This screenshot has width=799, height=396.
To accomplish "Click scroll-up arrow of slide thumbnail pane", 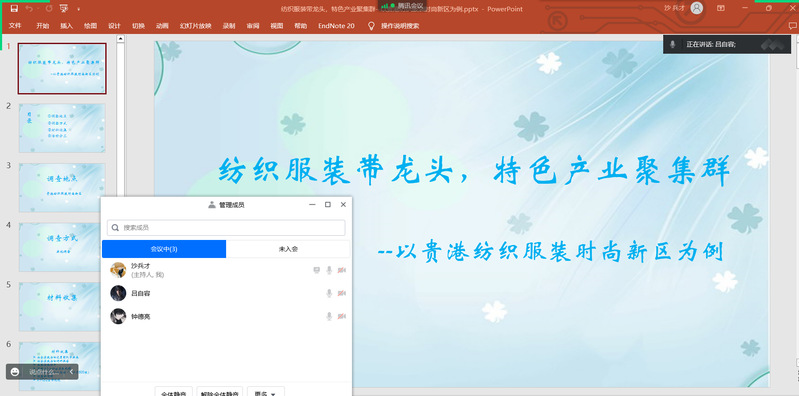I will [x=120, y=38].
